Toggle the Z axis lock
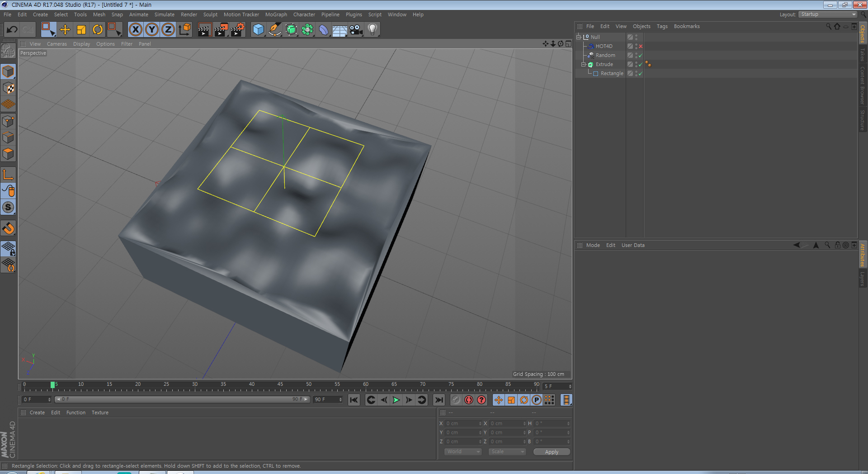This screenshot has height=474, width=868. [168, 30]
